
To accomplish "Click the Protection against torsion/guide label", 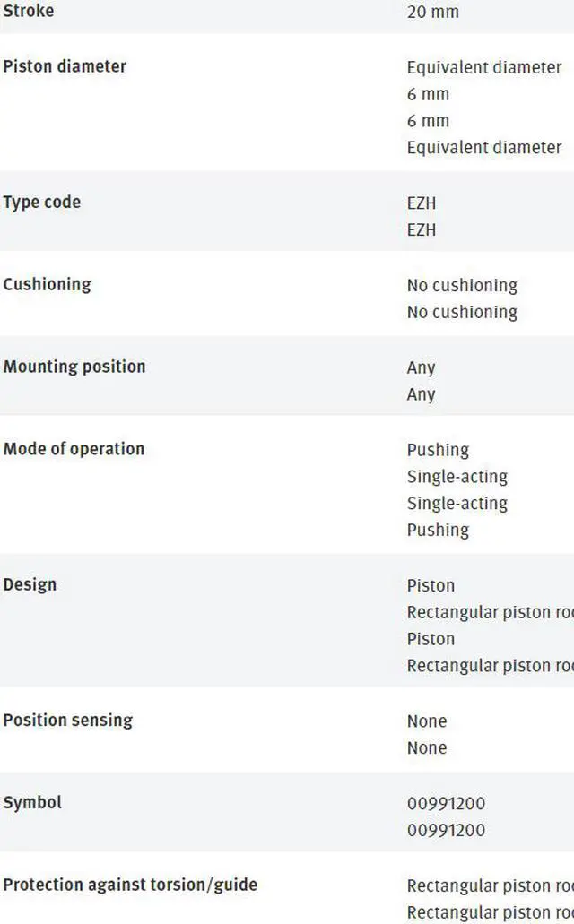I will [130, 885].
